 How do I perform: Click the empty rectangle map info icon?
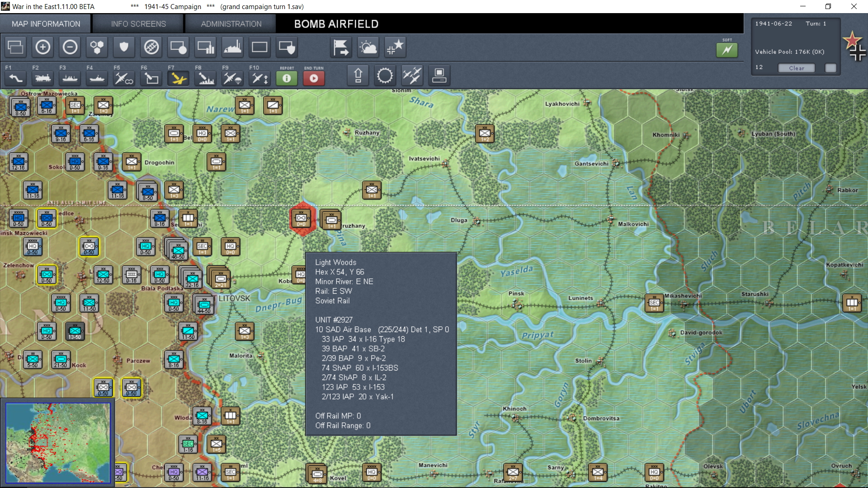click(260, 47)
